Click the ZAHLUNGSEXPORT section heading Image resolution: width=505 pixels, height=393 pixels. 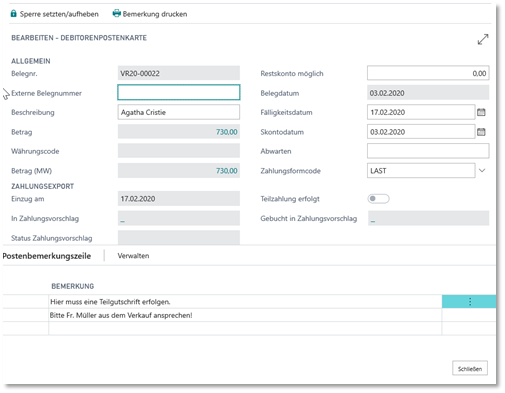pos(42,186)
